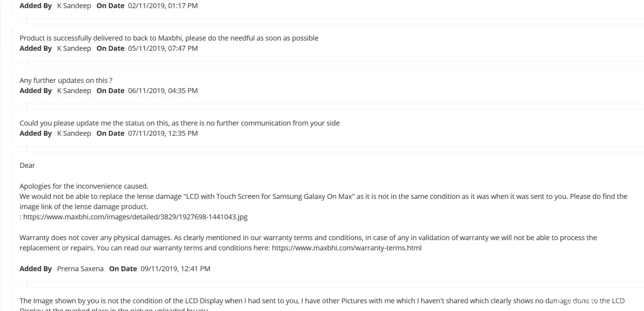This screenshot has width=644, height=311.
Task: Click the timestamp 07/11/2019, 12:35 PM
Action: tap(162, 133)
